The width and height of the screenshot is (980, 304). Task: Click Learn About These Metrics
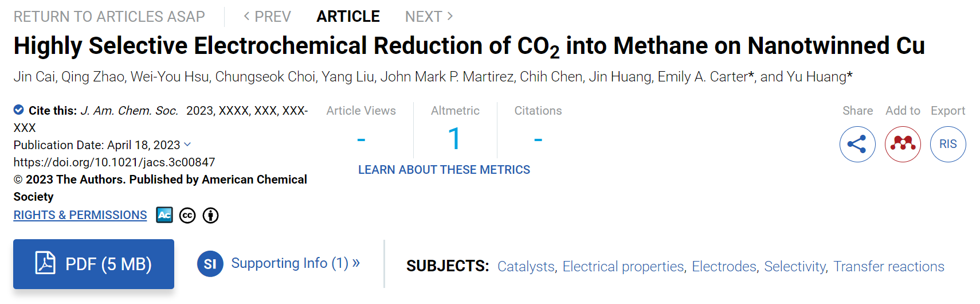pos(444,170)
